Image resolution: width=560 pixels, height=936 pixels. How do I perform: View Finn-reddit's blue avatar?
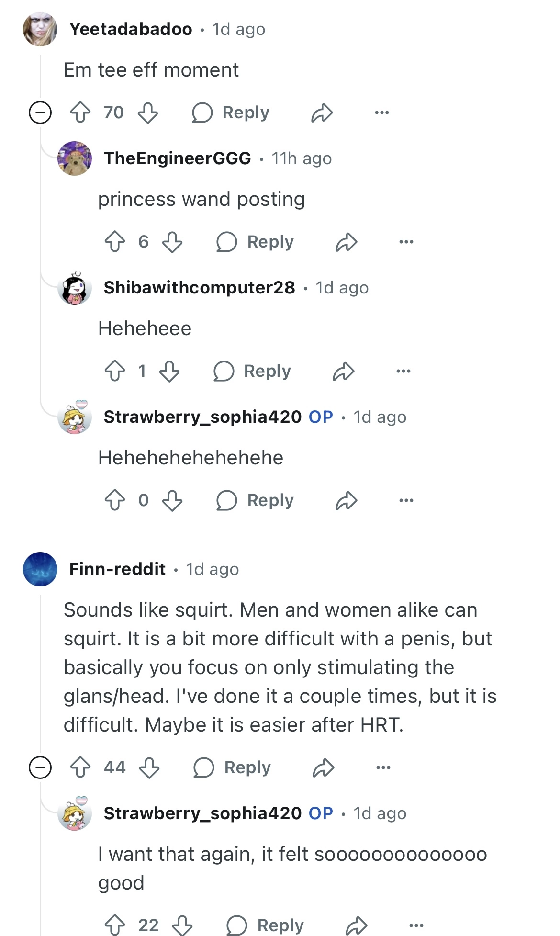pos(40,569)
